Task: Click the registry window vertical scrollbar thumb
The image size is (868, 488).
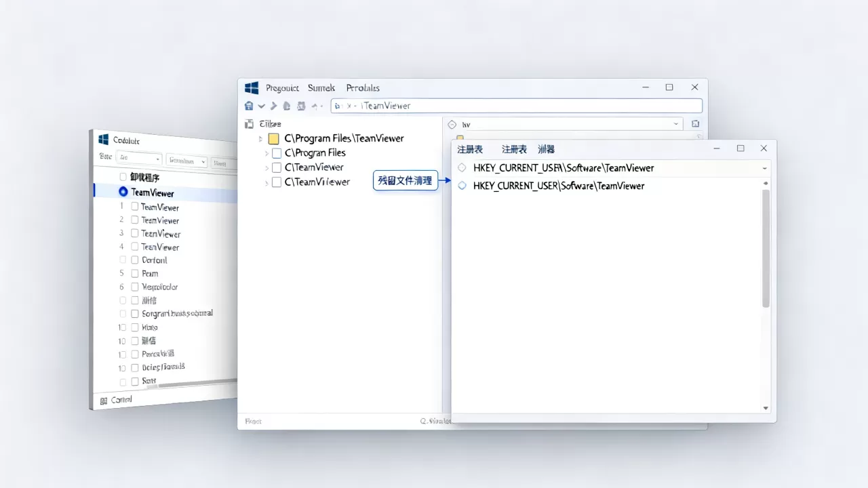Action: (x=766, y=249)
